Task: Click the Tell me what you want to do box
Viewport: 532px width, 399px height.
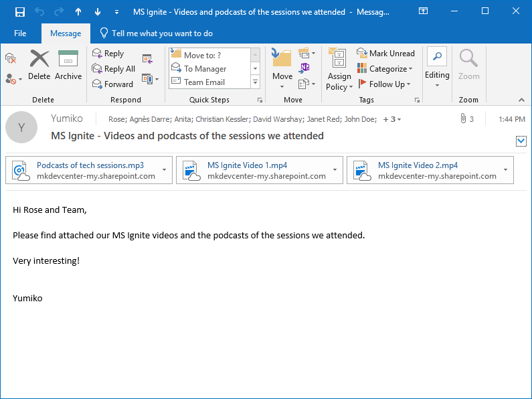Action: tap(157, 33)
